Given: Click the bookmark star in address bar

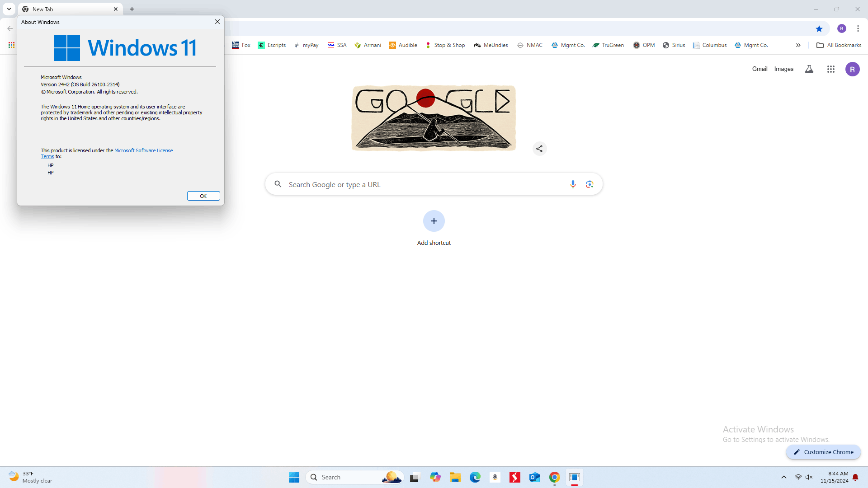Looking at the screenshot, I should click(x=819, y=28).
